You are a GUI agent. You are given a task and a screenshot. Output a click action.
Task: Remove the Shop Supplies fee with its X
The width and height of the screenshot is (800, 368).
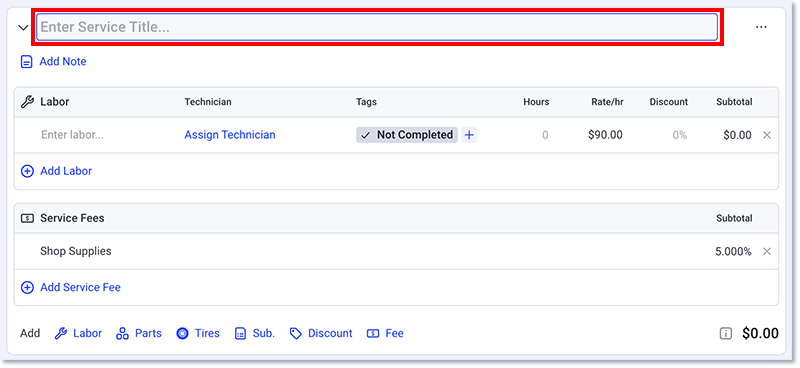click(x=766, y=252)
